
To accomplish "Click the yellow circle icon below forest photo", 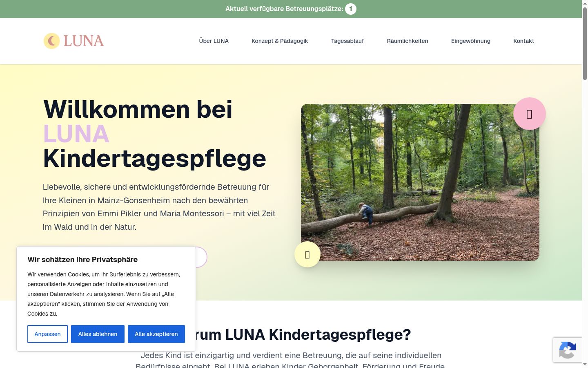I will (307, 254).
